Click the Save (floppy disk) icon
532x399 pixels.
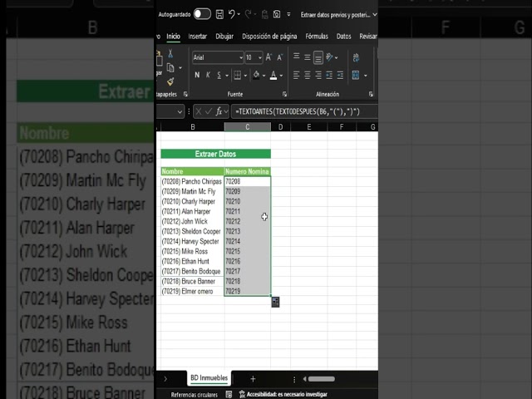[219, 14]
